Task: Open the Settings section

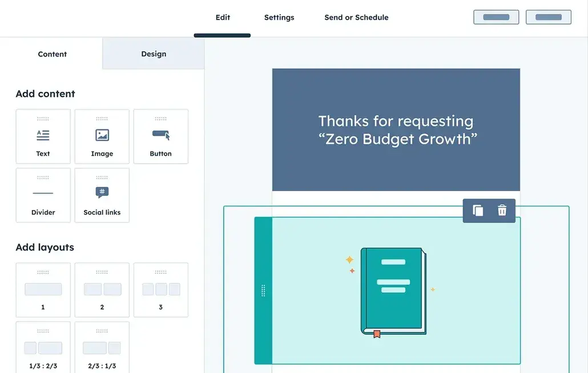Action: coord(279,17)
